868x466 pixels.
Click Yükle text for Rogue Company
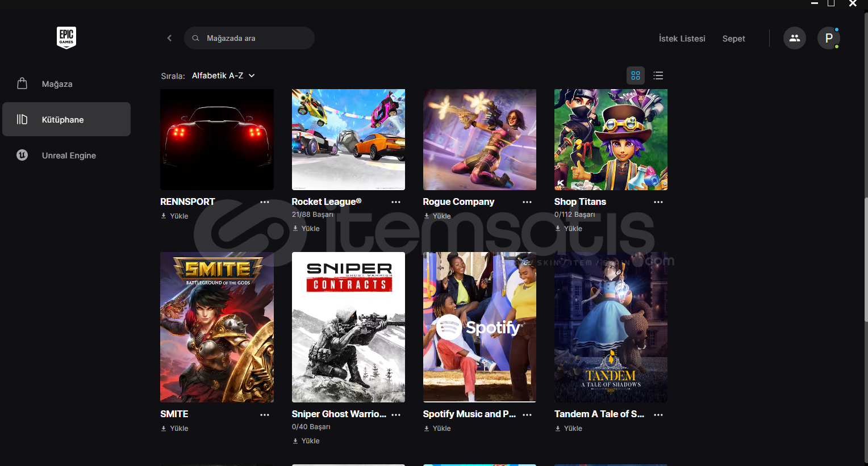[x=441, y=216]
